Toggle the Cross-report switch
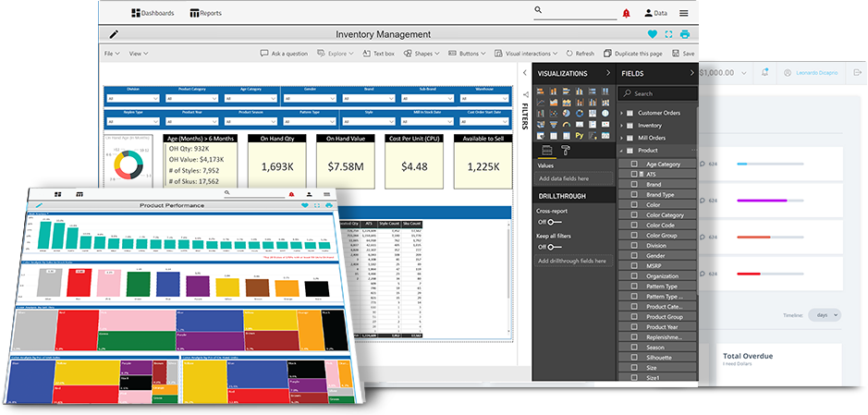The image size is (868, 415). point(554,222)
